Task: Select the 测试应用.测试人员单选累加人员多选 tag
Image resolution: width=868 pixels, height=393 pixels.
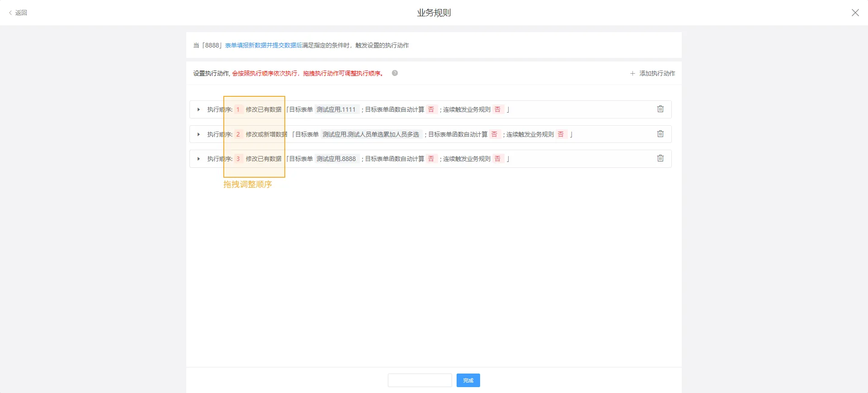Action: (x=371, y=134)
